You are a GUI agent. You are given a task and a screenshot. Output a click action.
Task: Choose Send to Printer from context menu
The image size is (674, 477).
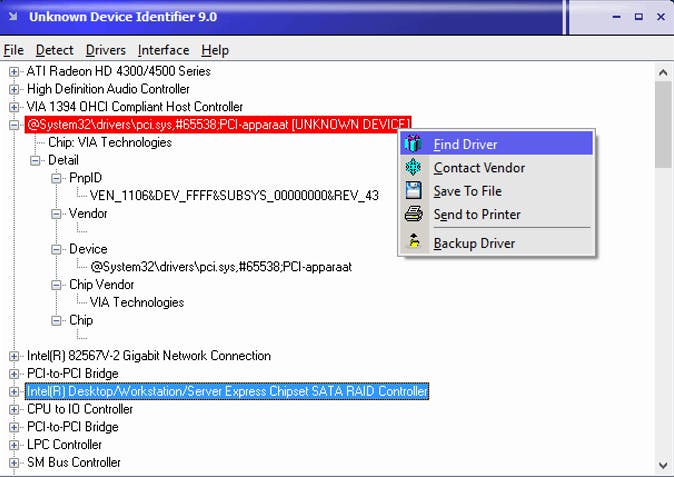(x=496, y=214)
